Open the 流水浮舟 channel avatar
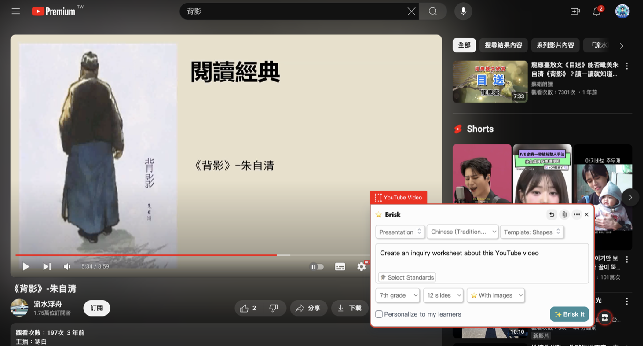The image size is (644, 346). 19,308
